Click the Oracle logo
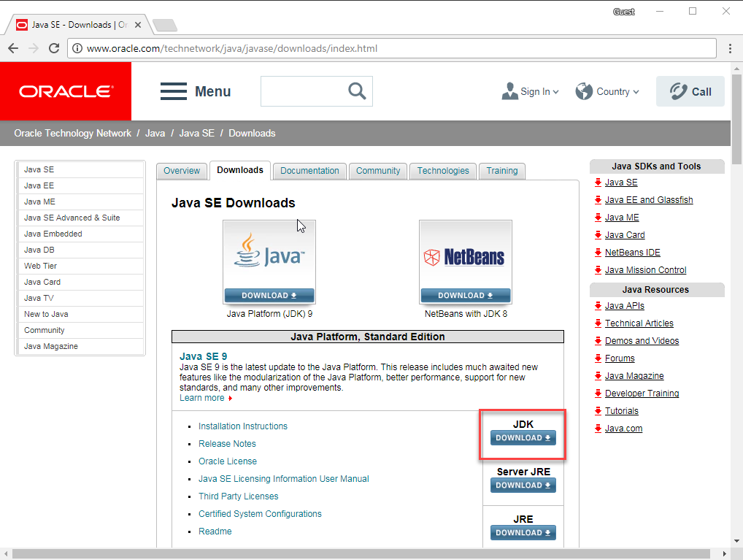 pyautogui.click(x=66, y=91)
